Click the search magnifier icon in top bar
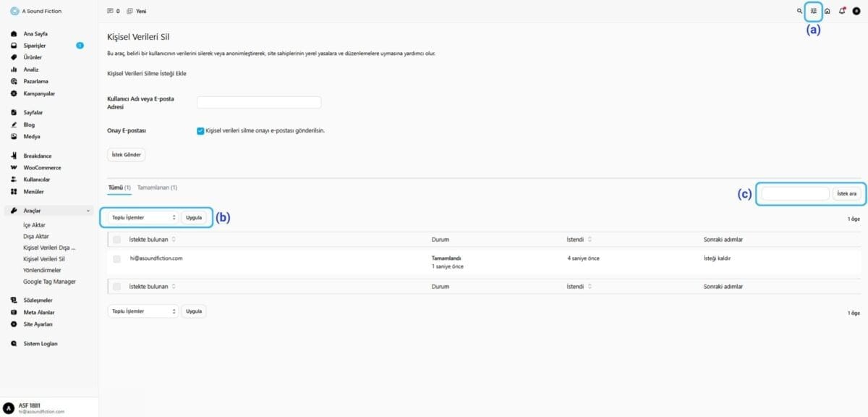This screenshot has height=417, width=868. [x=799, y=11]
